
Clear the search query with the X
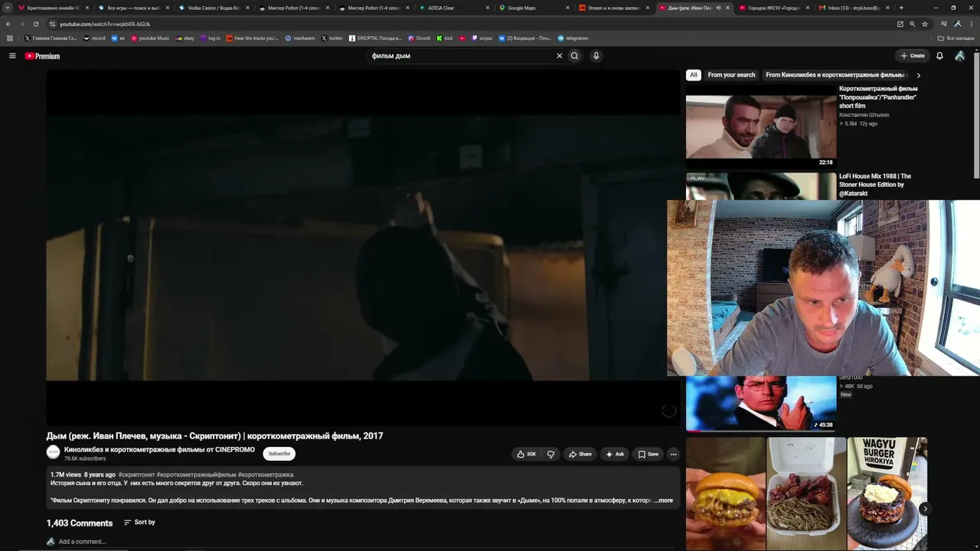559,56
